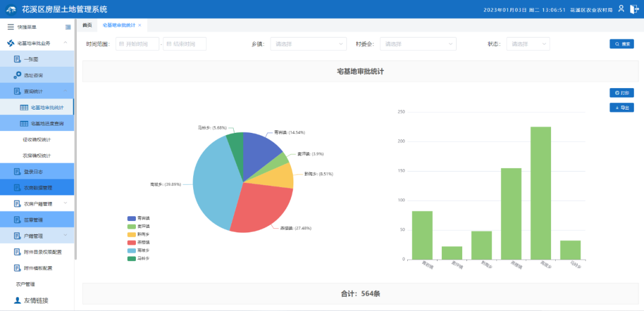644x311 pixels.
Task: Click the logout icon at top right
Action: pyautogui.click(x=634, y=9)
